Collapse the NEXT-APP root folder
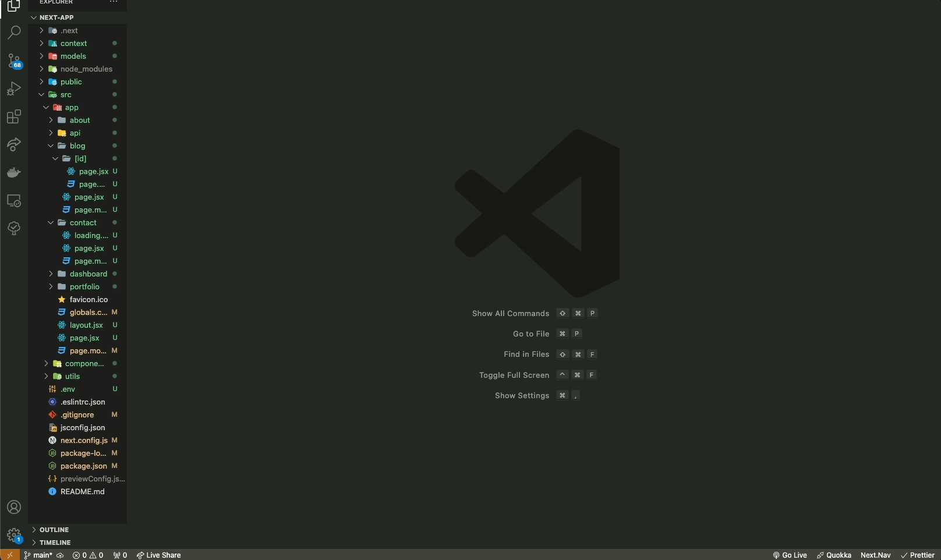This screenshot has height=560, width=941. tap(77, 17)
